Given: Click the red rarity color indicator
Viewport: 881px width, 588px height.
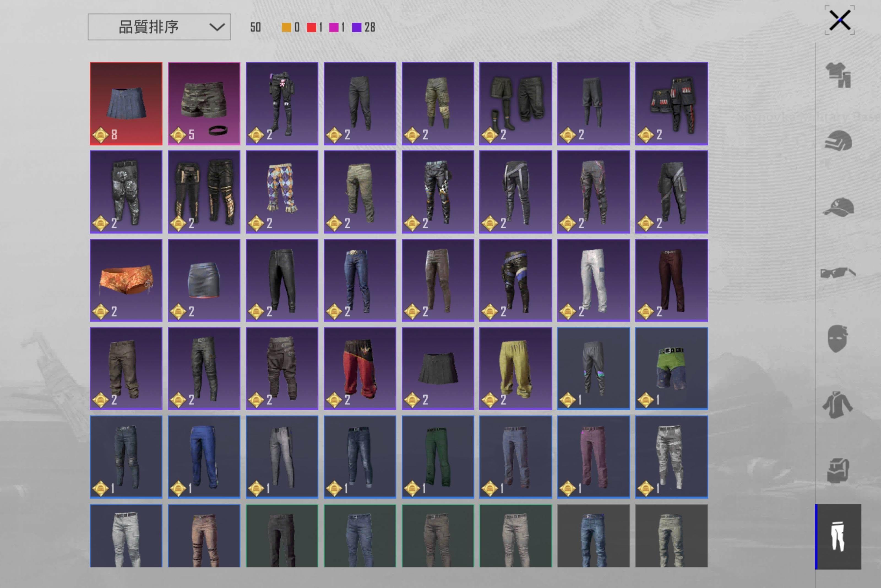Looking at the screenshot, I should [x=311, y=27].
